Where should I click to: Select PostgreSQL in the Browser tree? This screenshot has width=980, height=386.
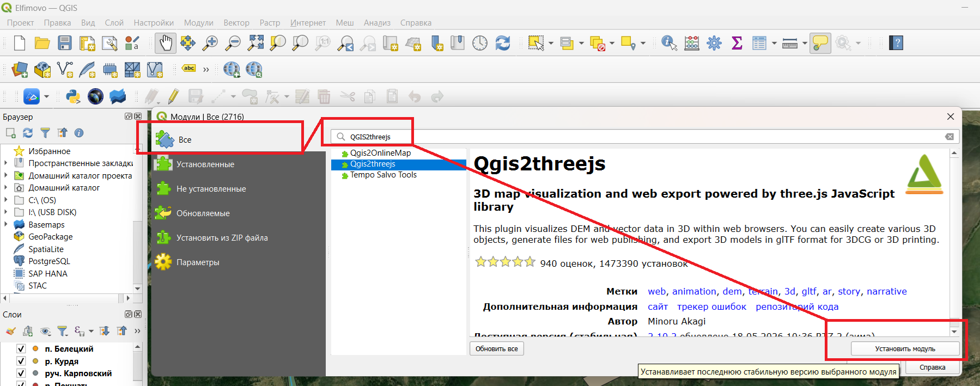coord(49,261)
